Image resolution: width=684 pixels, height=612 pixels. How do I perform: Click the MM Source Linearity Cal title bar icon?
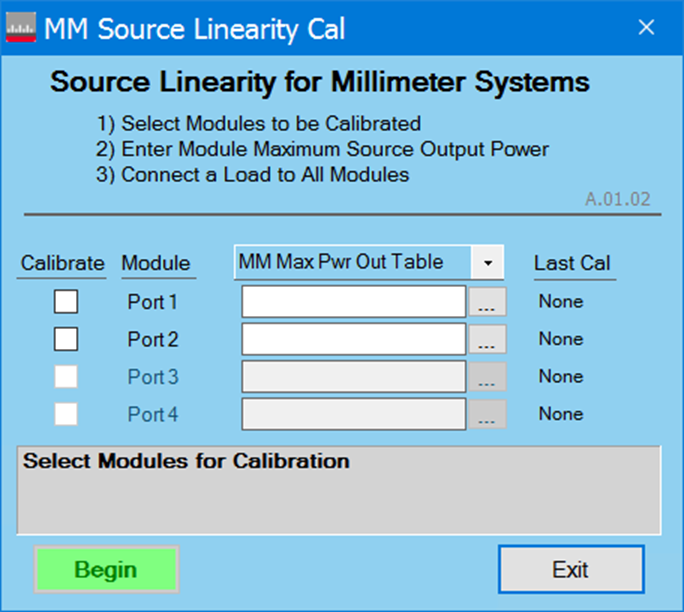[22, 29]
